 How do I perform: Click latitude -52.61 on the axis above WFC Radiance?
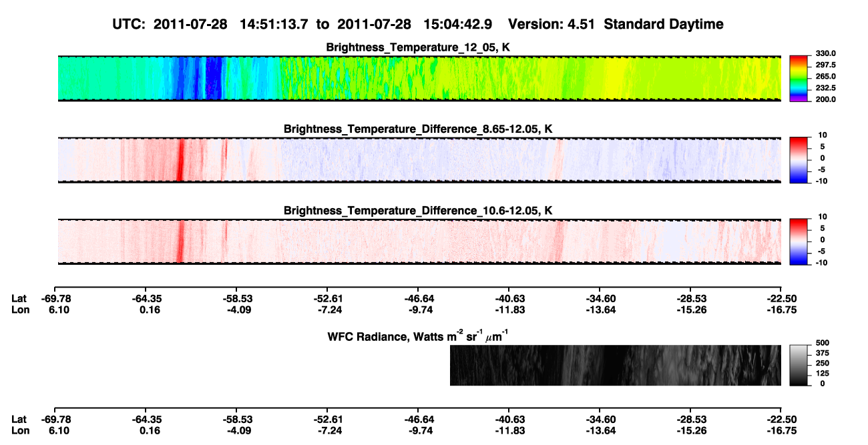pyautogui.click(x=327, y=299)
